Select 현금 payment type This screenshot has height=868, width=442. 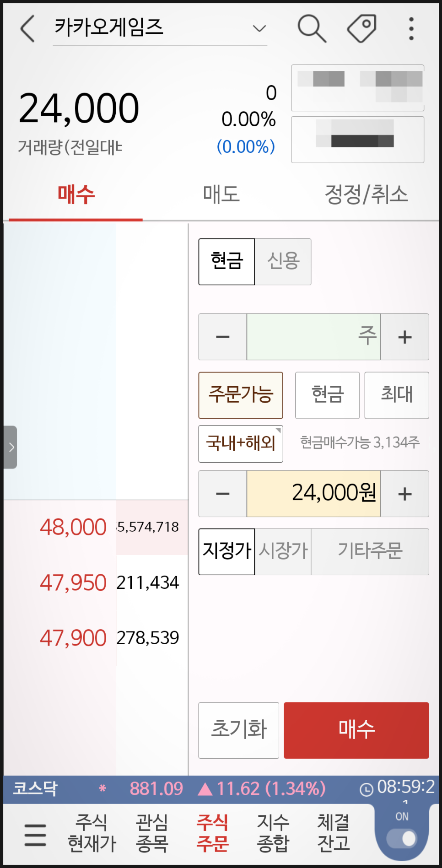click(226, 262)
